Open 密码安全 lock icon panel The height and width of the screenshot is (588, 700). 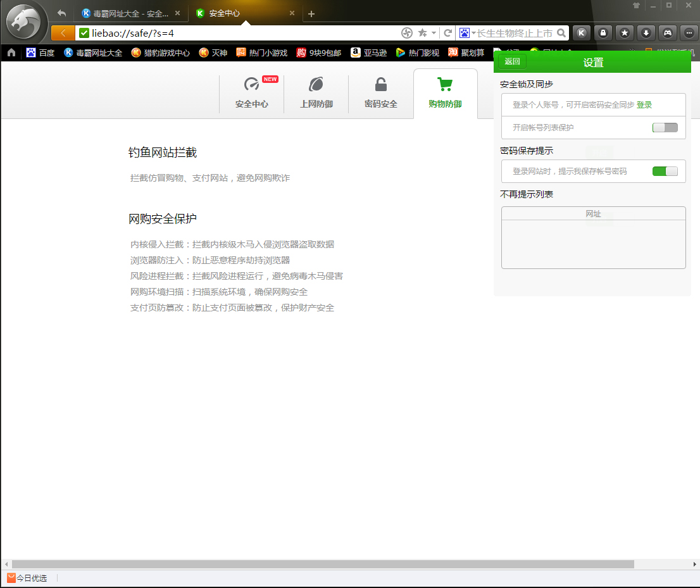click(380, 92)
